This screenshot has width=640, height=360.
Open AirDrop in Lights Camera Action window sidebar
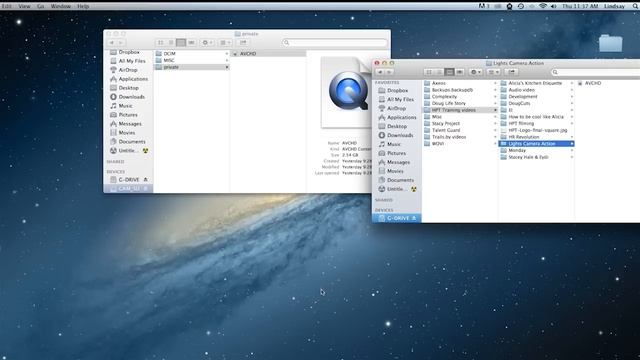click(397, 108)
